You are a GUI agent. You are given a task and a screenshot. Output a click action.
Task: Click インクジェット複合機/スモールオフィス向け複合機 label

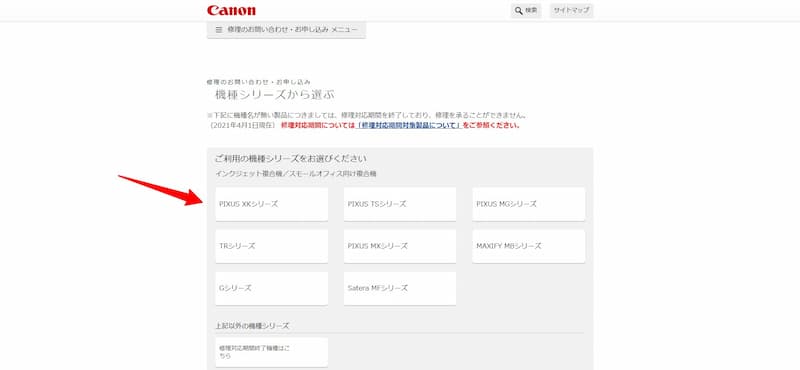pos(296,174)
